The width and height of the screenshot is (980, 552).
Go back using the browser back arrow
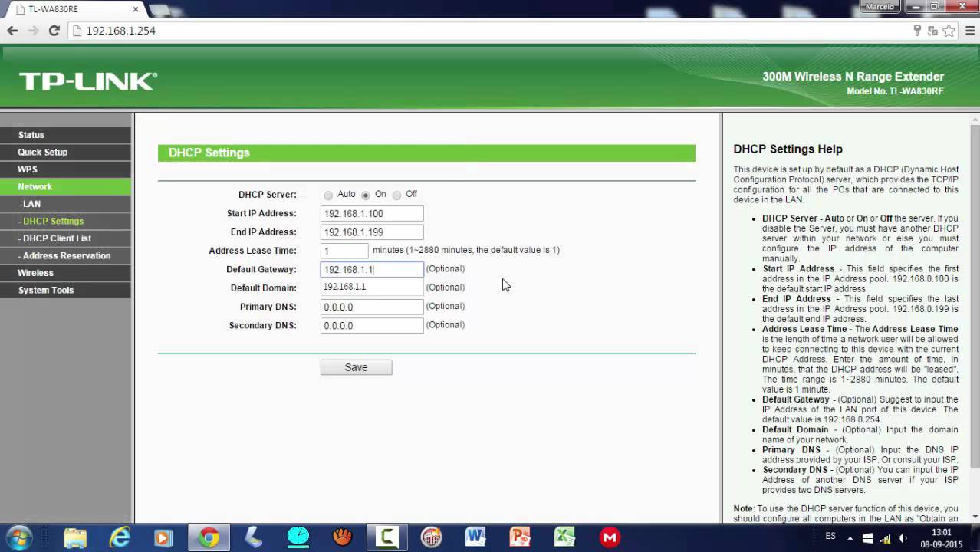coord(12,31)
